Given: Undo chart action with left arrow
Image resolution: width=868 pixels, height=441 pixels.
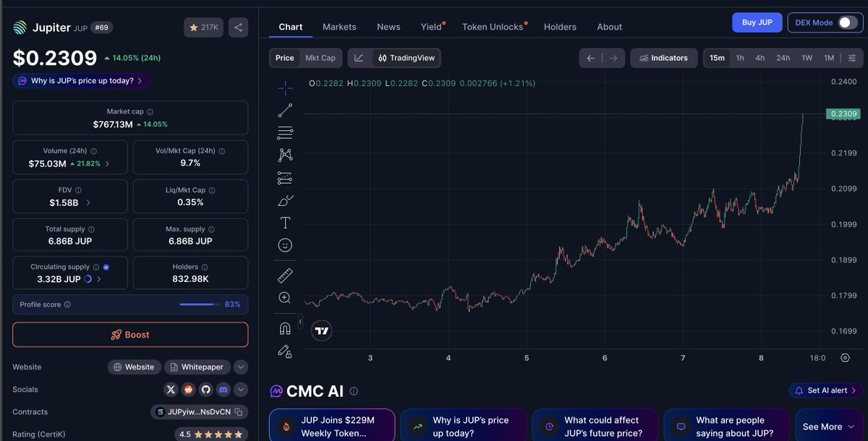Looking at the screenshot, I should pos(591,58).
